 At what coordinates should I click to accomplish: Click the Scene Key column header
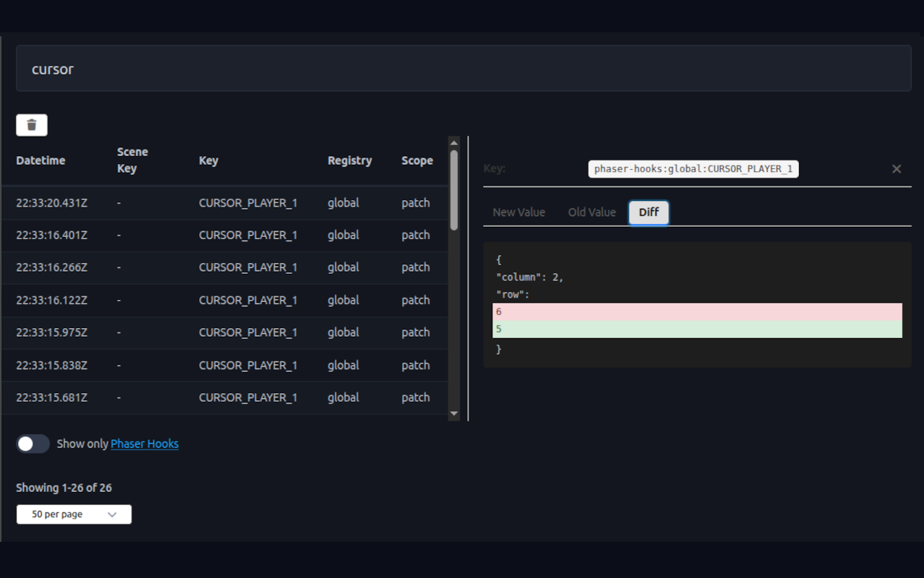[133, 160]
